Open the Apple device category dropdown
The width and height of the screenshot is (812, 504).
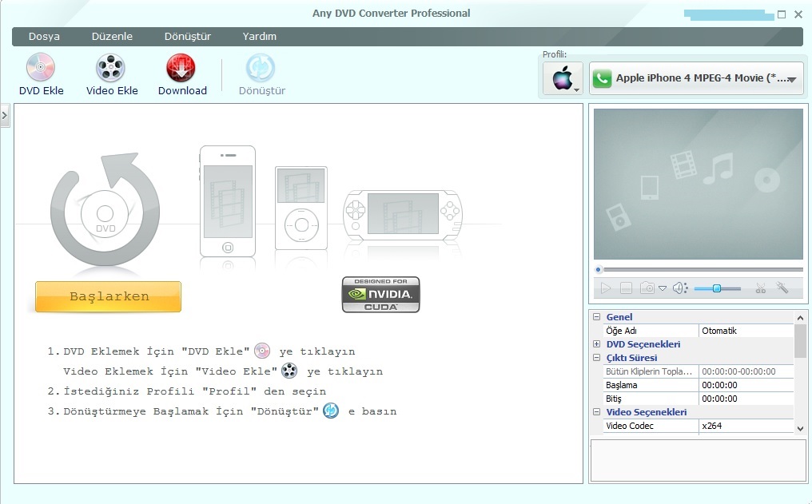coord(563,79)
